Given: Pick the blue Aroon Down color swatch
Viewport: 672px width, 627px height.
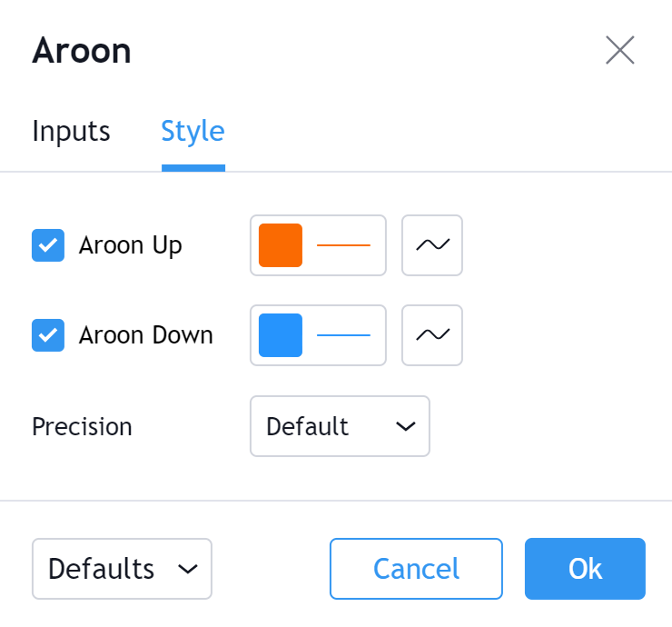Looking at the screenshot, I should [281, 335].
